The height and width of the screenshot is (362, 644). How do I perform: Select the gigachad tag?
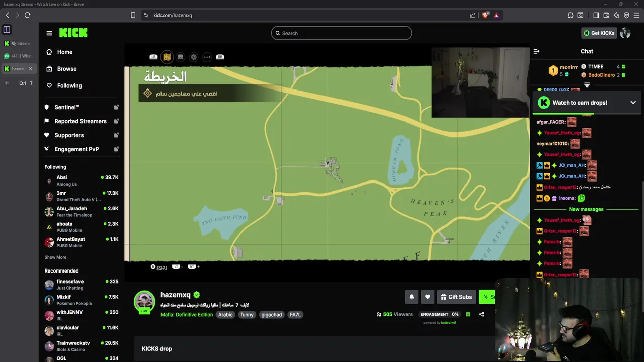point(272,315)
